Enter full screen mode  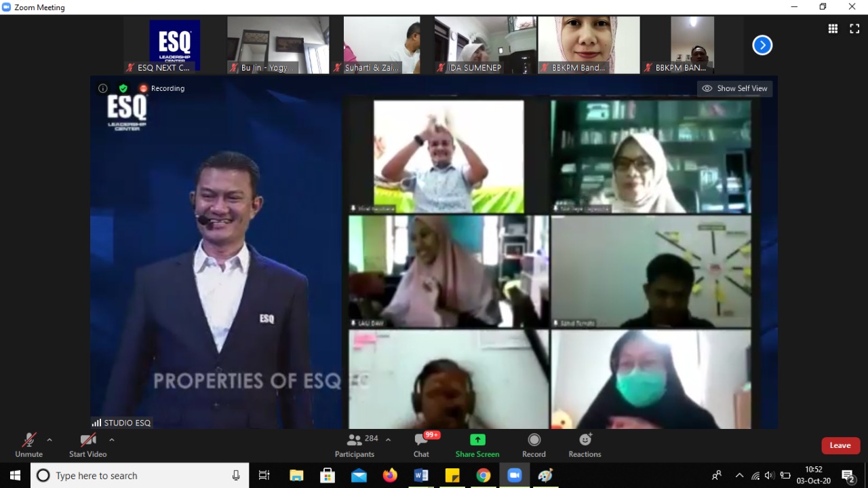pyautogui.click(x=854, y=29)
